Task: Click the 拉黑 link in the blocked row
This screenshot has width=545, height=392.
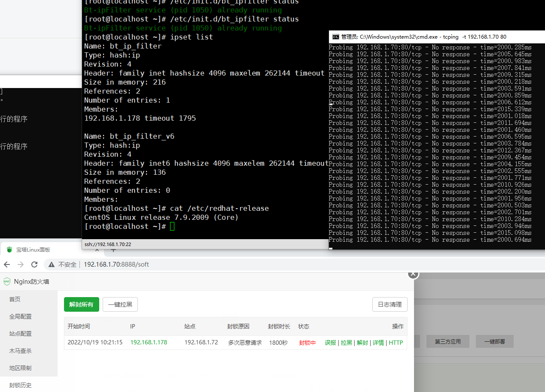Action: tap(347, 343)
